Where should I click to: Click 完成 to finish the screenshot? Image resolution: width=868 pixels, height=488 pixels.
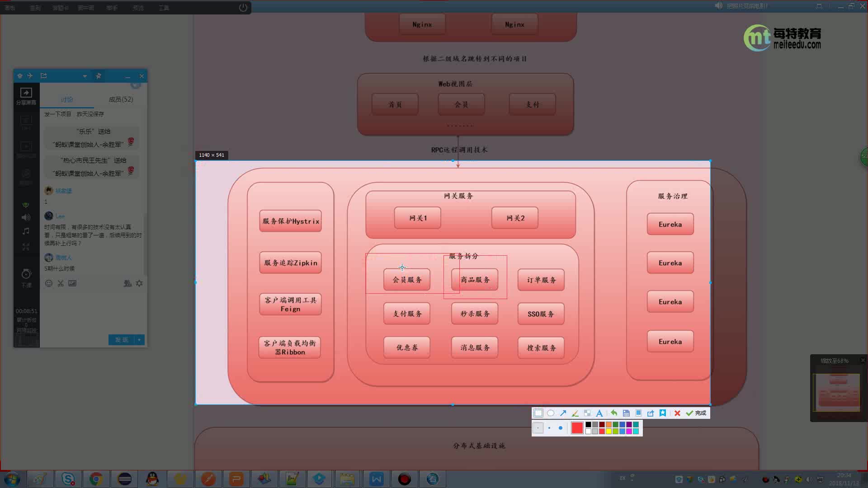coord(696,413)
